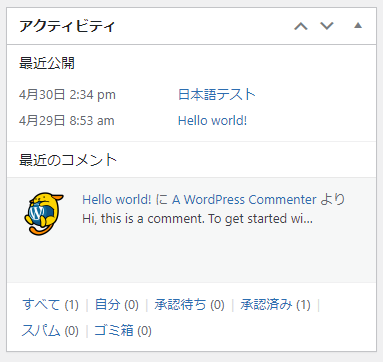Viewport: 383px width, 362px height.
Task: Click the date 4月29日 8:53 am
Action: point(67,121)
